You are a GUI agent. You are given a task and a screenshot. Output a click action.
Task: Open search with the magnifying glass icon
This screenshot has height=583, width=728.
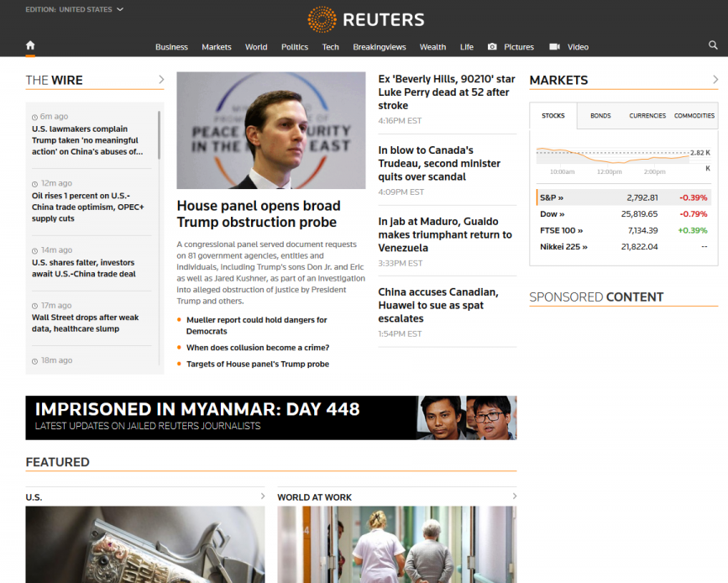coord(713,45)
